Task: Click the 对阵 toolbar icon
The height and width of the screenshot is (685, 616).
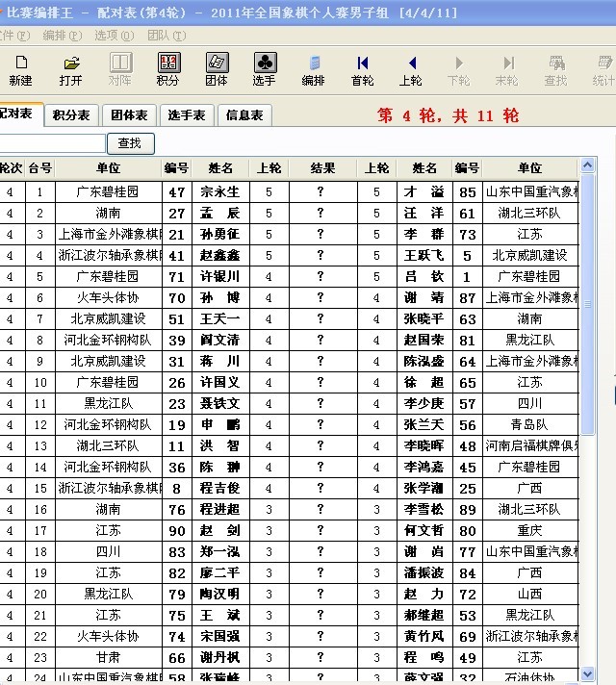Action: pos(119,70)
